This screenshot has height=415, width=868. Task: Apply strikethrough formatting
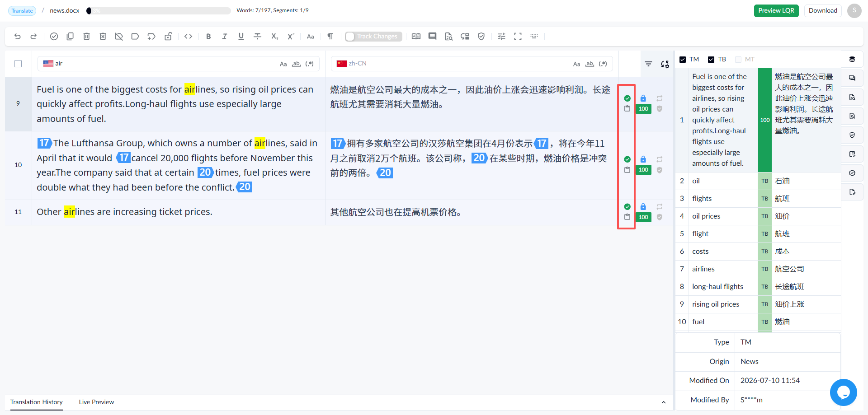257,37
